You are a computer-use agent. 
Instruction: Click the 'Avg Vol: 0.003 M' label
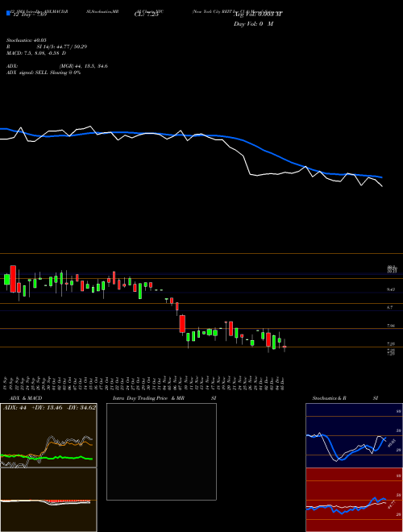[258, 15]
